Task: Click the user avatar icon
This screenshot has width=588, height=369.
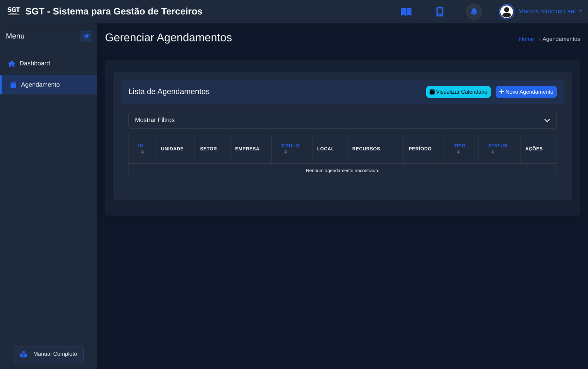Action: coord(506,11)
